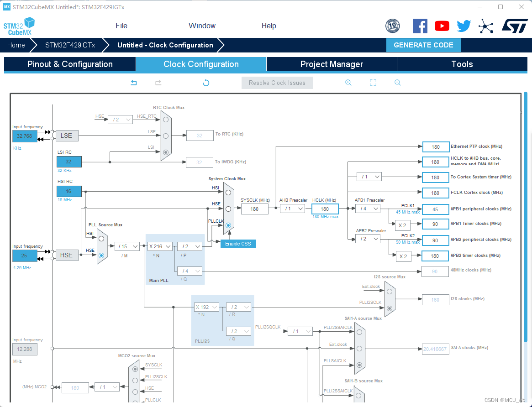Click the undo arrow icon
Screen dimensions: 532x407
(x=134, y=83)
